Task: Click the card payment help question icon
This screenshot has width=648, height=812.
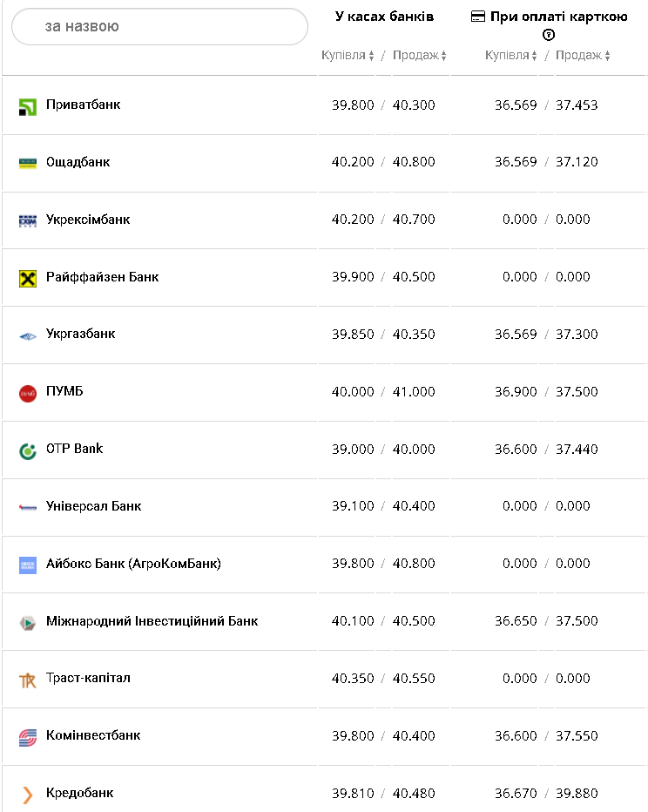Action: tap(549, 35)
